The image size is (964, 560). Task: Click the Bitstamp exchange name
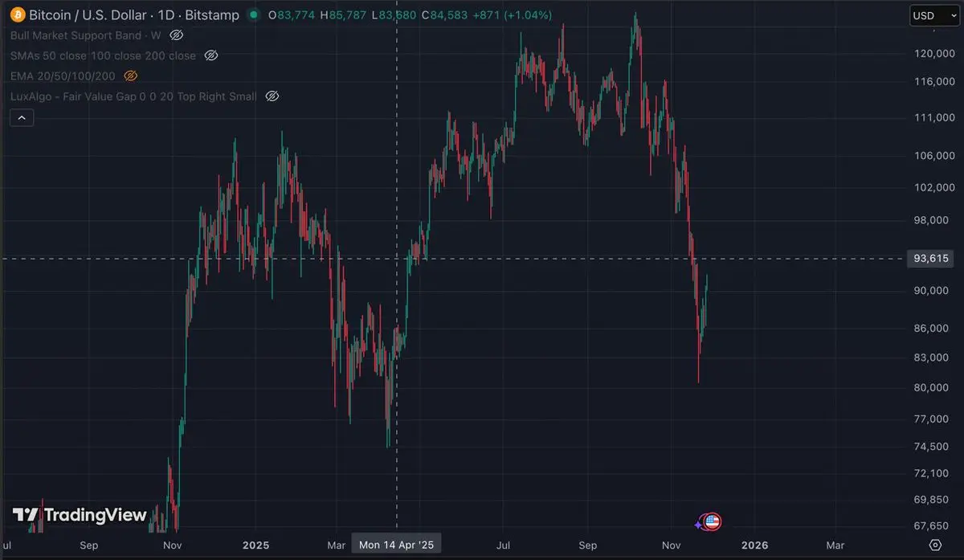click(212, 15)
